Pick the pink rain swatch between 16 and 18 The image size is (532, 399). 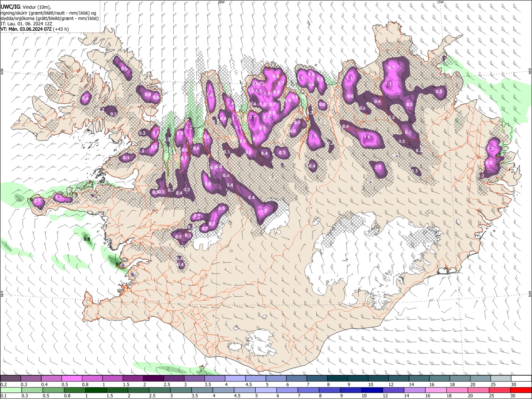[x=436, y=390]
